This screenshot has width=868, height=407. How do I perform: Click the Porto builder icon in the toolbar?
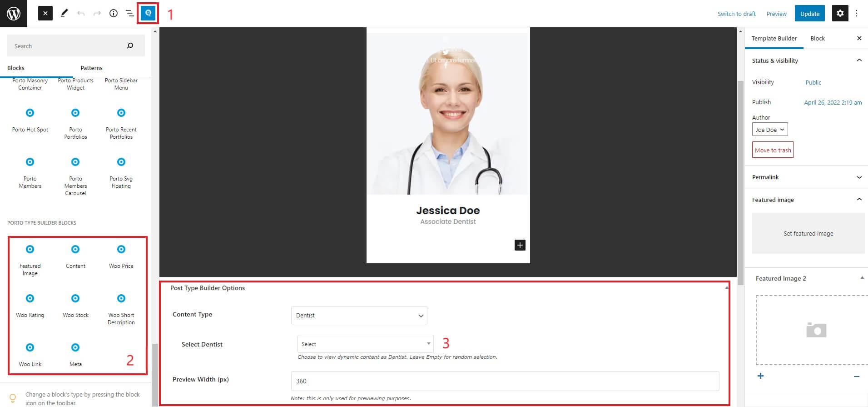point(148,14)
